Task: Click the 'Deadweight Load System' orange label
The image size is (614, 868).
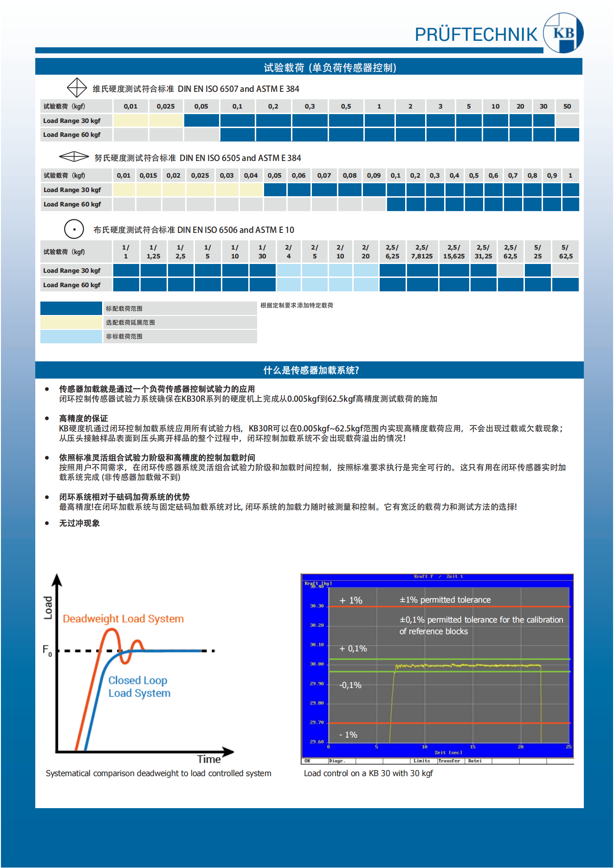Action: (x=123, y=619)
